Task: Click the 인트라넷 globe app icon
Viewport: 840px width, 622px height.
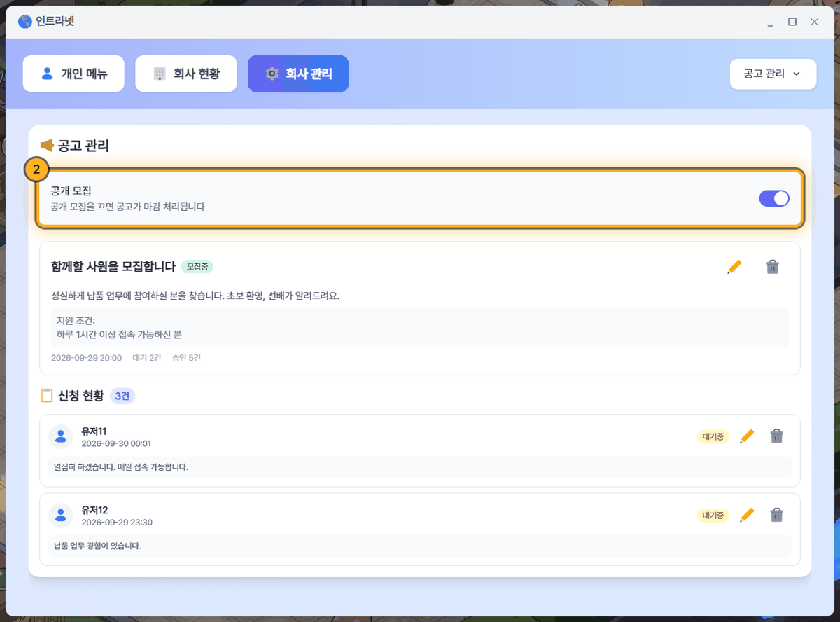Action: pos(25,22)
